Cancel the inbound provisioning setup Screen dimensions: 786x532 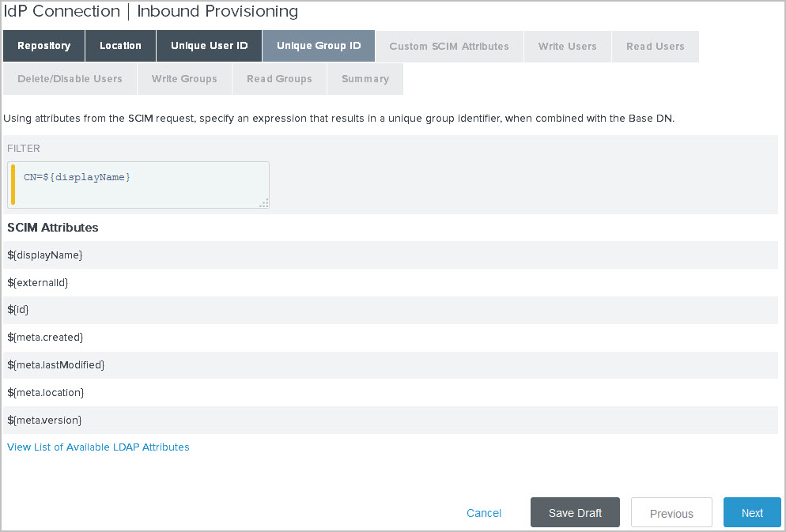(x=483, y=512)
